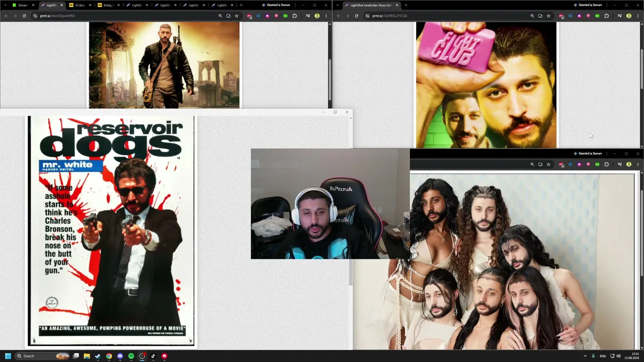Go back in the left Chrome window
Image resolution: width=644 pixels, height=362 pixels.
[6, 16]
